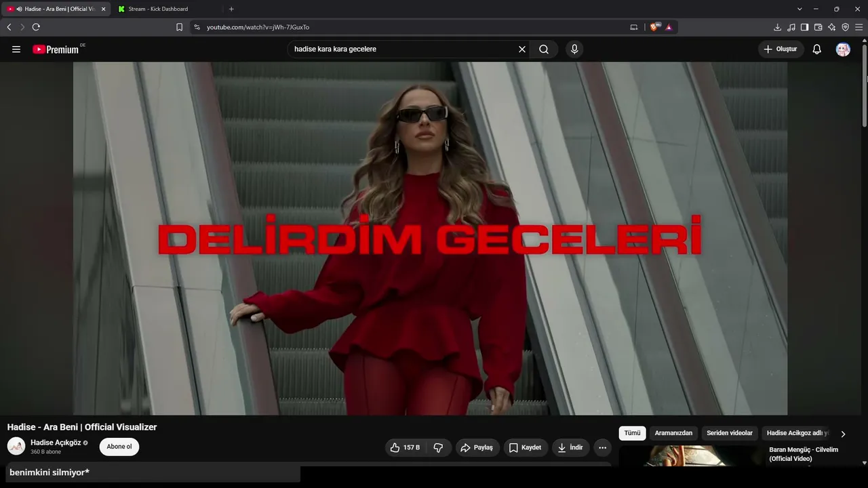The height and width of the screenshot is (488, 868).
Task: Install app icon in the address bar
Action: [634, 27]
